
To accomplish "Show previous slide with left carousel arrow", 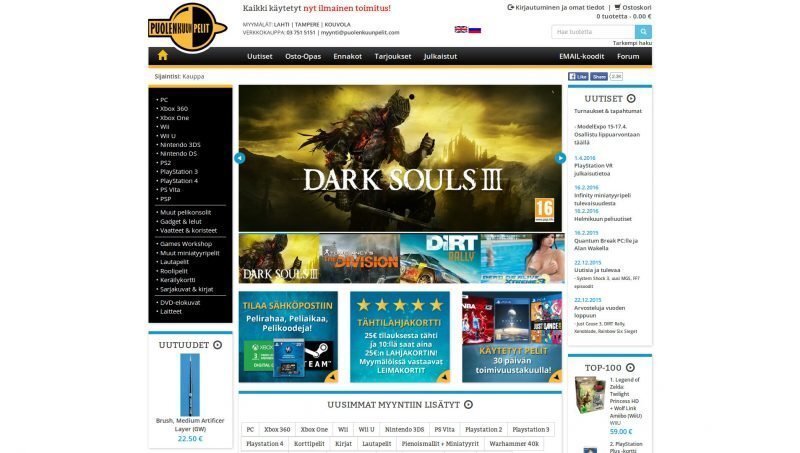I will pyautogui.click(x=240, y=158).
